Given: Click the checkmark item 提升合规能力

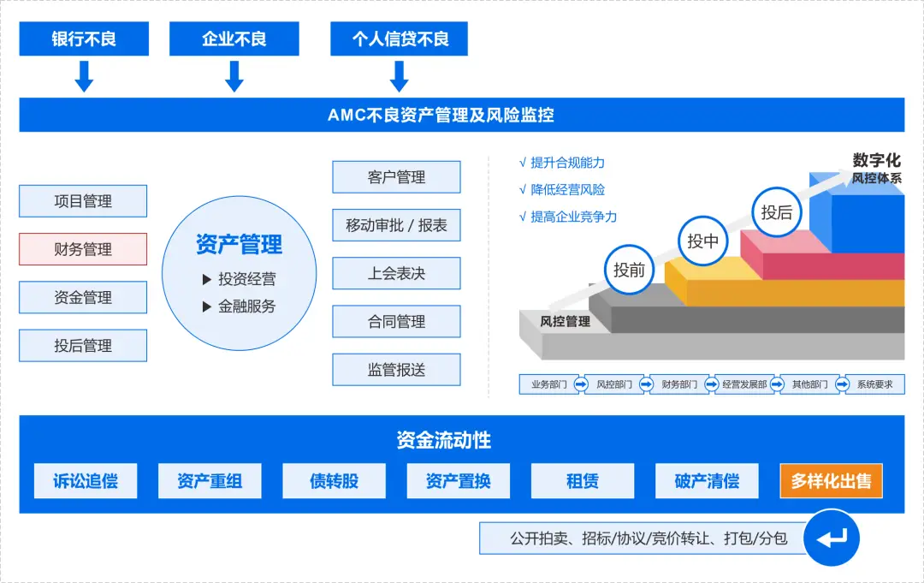Looking at the screenshot, I should (561, 163).
